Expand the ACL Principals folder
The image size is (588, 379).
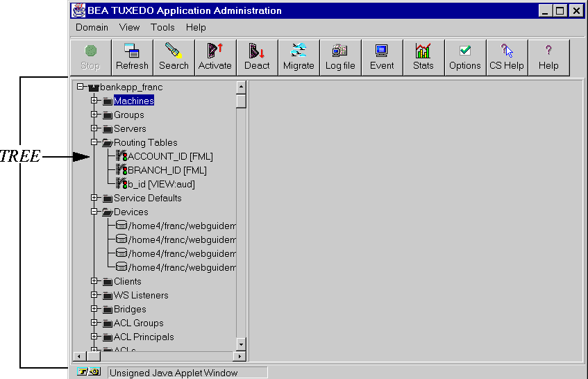(x=94, y=336)
